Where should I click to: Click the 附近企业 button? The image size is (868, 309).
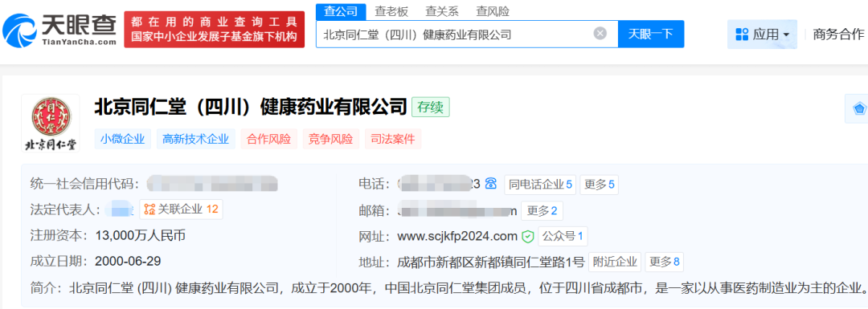(x=615, y=262)
